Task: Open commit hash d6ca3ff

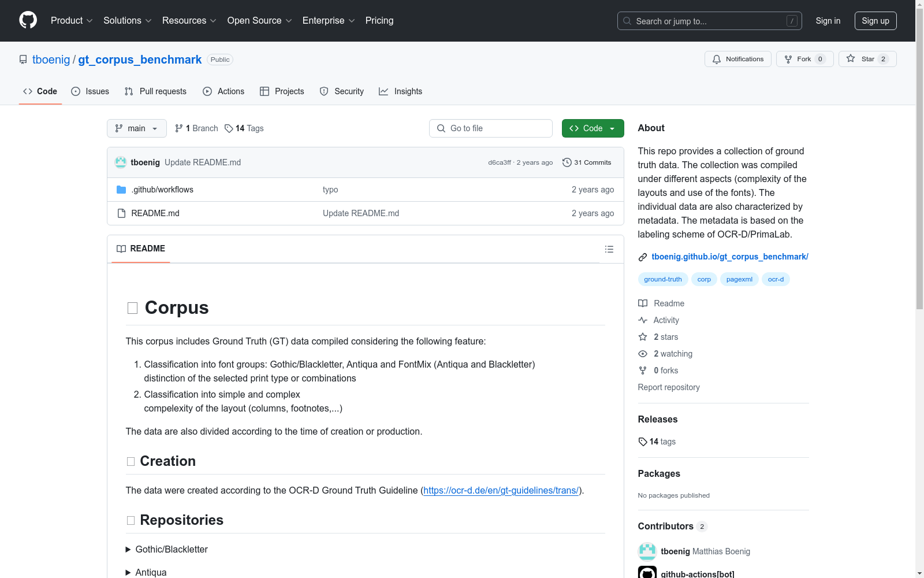Action: pos(500,162)
